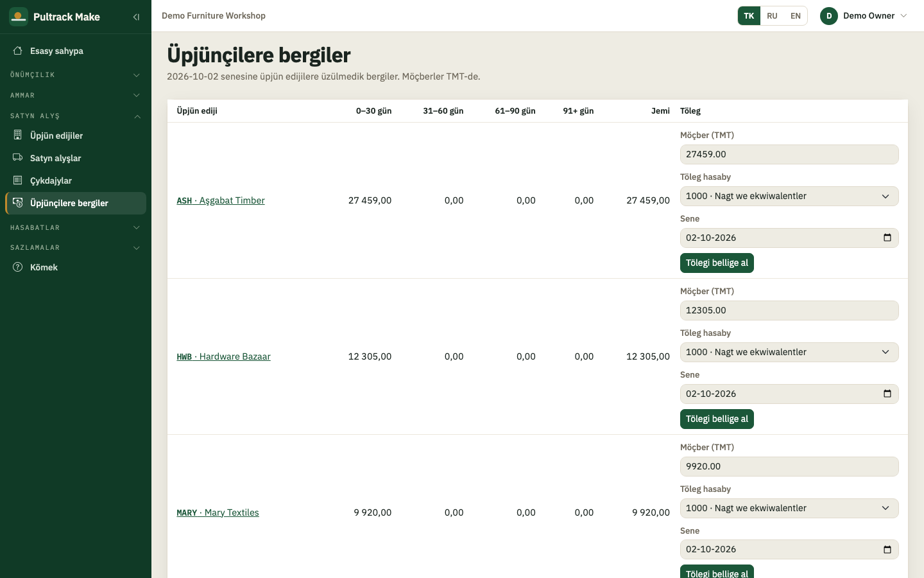The height and width of the screenshot is (578, 924).
Task: Open Töleg hasaby dropdown for Aşgabat Timber
Action: 789,196
